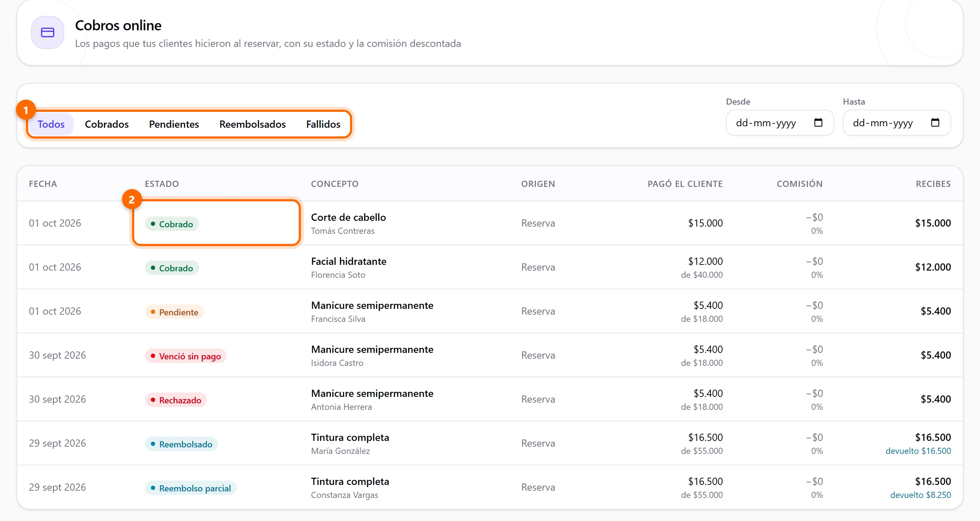Click the devuelto $16.500 refund note

click(x=918, y=451)
